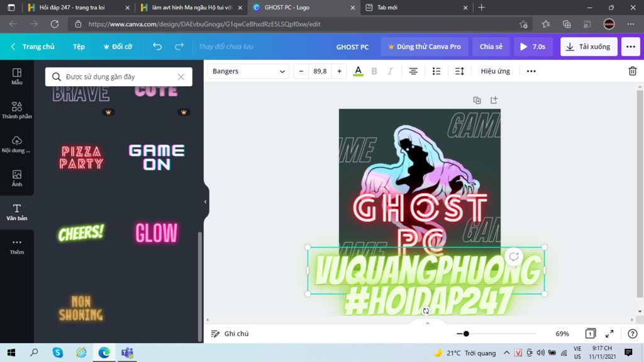Add comment on selected text box
This screenshot has height=362, width=644.
[514, 257]
